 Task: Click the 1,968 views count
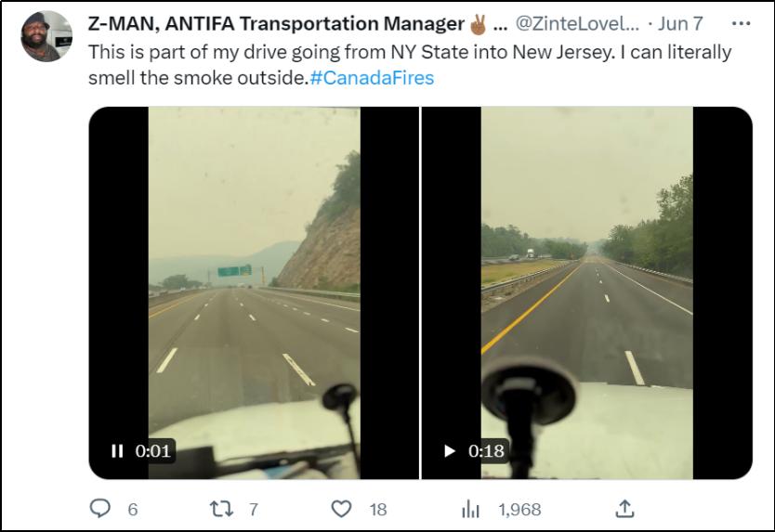pyautogui.click(x=519, y=509)
